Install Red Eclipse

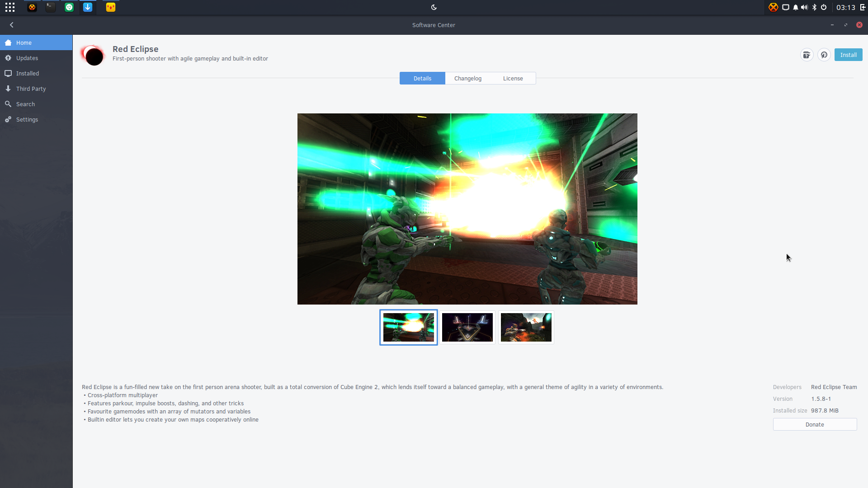click(x=848, y=55)
